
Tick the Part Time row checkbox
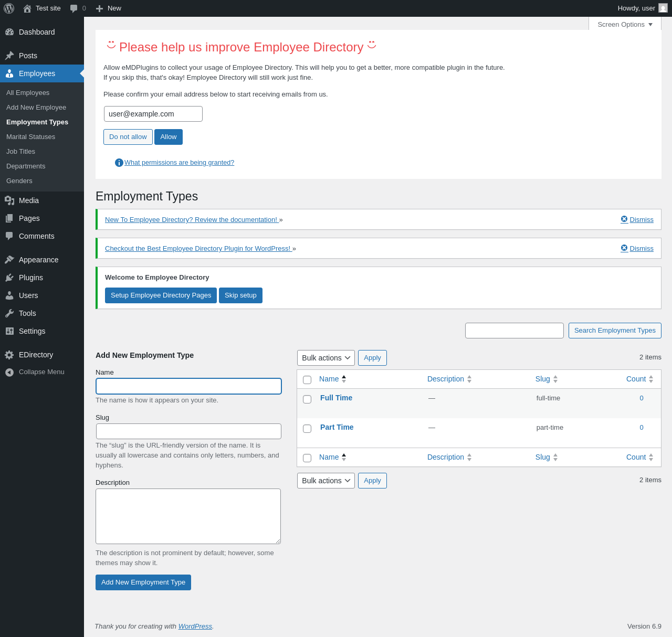(307, 429)
